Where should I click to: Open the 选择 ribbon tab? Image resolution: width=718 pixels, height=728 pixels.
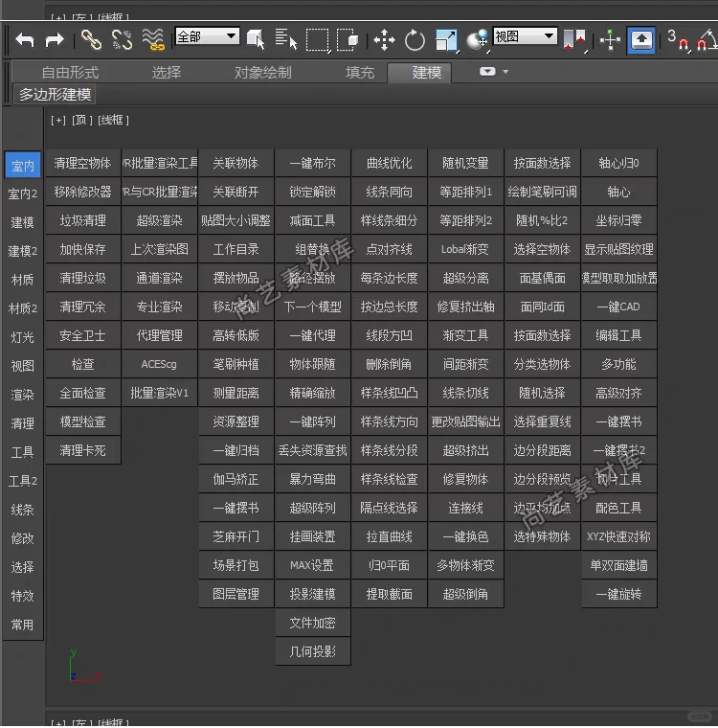[167, 73]
